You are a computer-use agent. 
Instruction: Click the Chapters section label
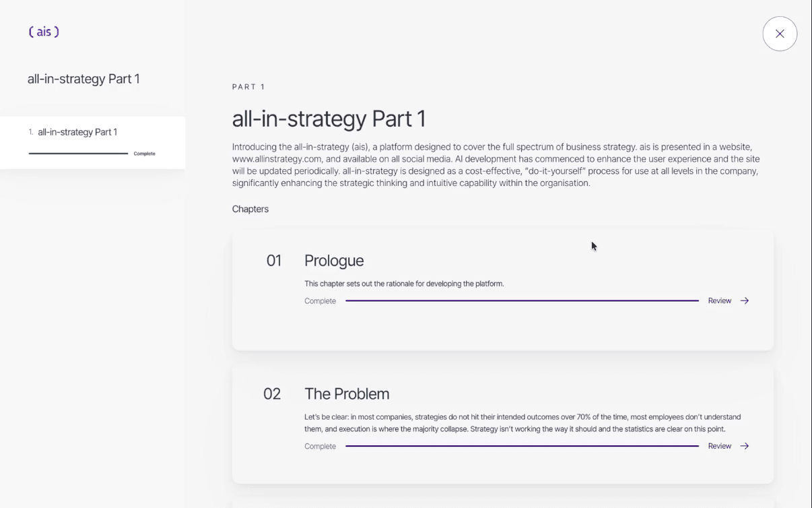click(x=250, y=209)
